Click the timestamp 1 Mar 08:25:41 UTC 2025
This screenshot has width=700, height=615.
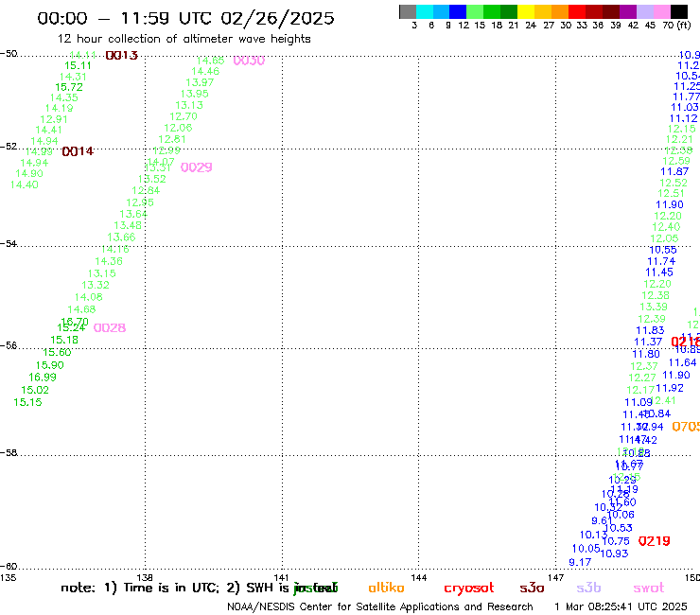621,607
